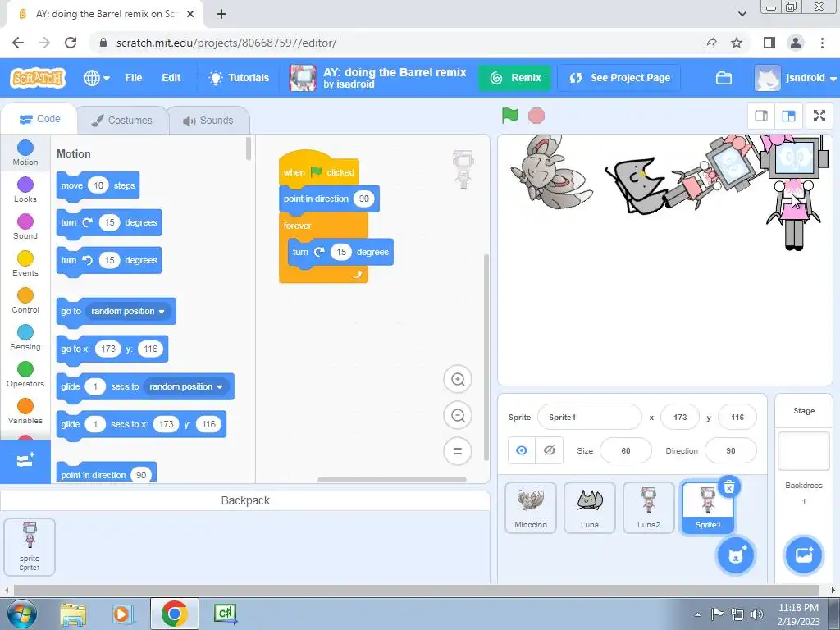This screenshot has height=630, width=840.
Task: Open the File menu
Action: (134, 78)
